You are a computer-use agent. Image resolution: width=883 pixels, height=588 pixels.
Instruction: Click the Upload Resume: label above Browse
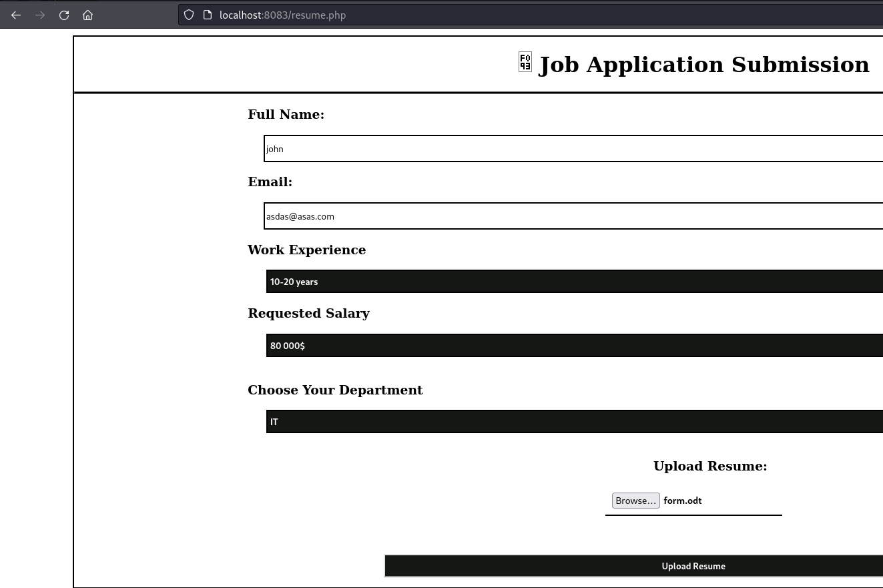point(710,466)
